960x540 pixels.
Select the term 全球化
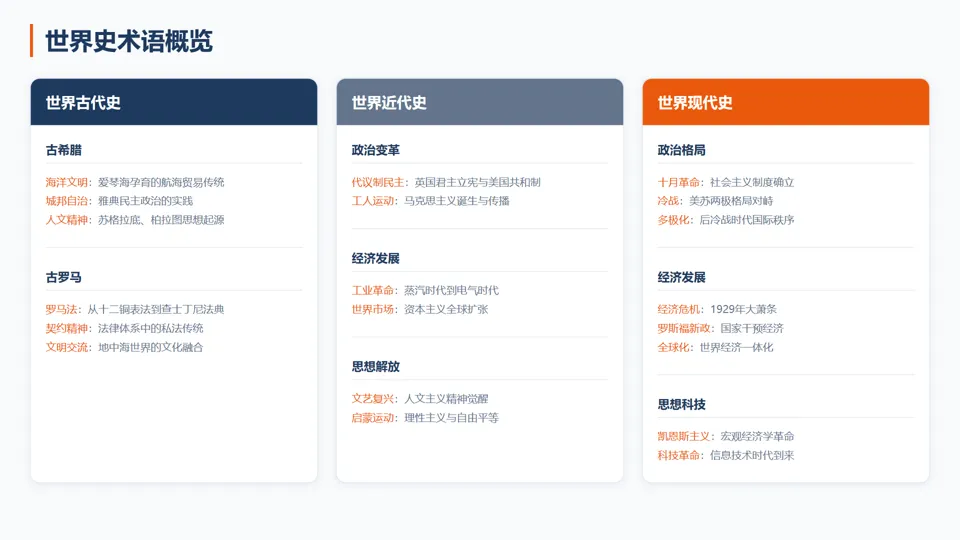(x=673, y=347)
